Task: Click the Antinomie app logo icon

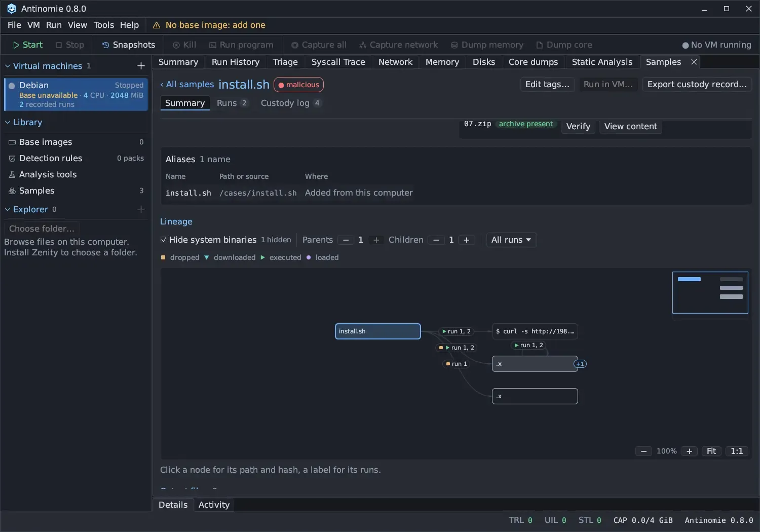Action: click(x=12, y=9)
